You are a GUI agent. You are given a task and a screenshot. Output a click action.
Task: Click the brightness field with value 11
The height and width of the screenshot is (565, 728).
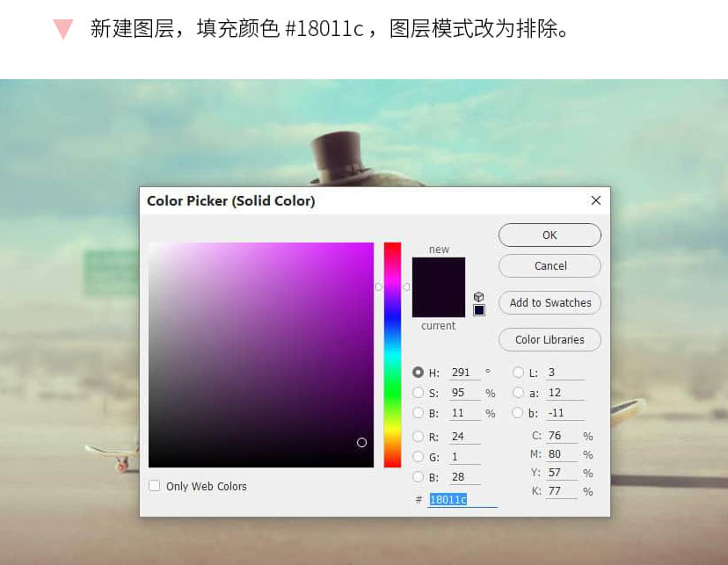464,413
